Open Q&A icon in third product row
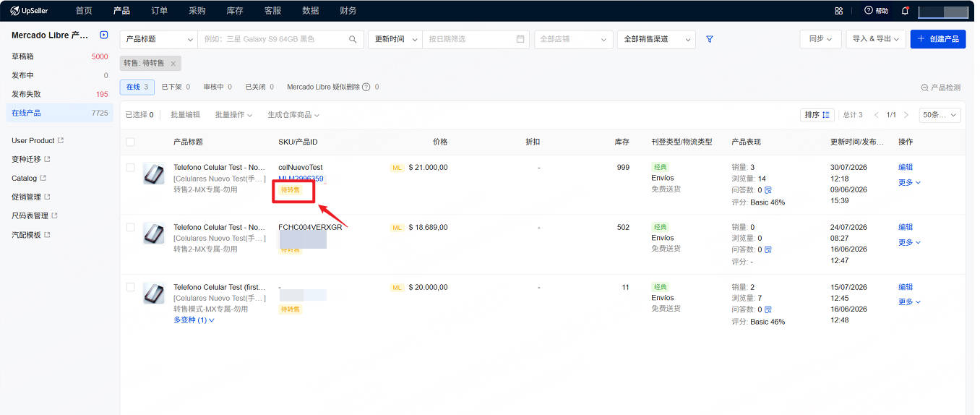980x415 pixels. pos(768,309)
